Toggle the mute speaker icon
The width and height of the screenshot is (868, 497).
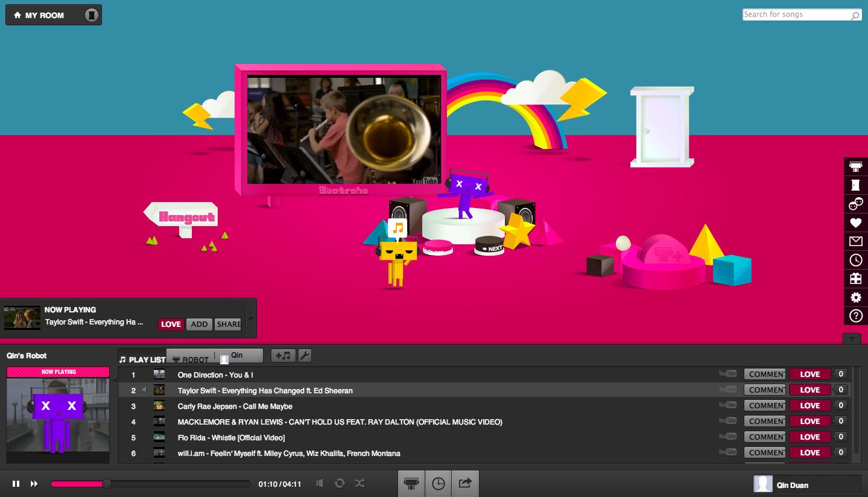320,483
